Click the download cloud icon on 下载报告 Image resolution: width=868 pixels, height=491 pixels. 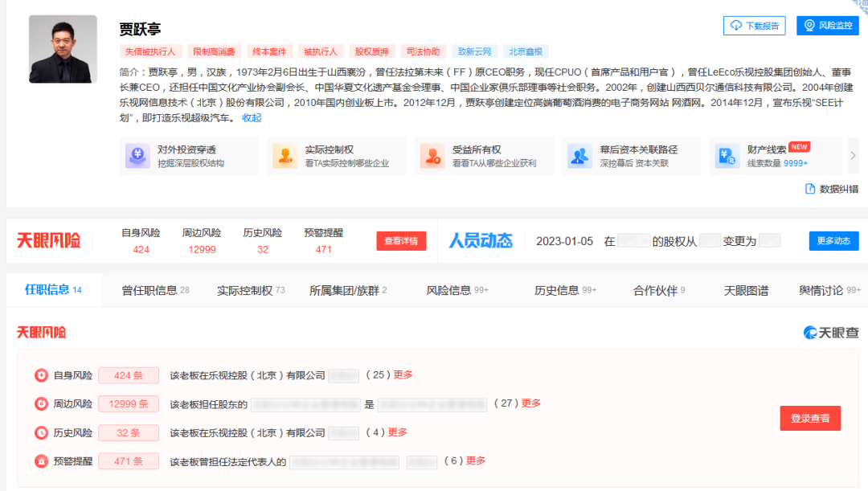click(736, 25)
